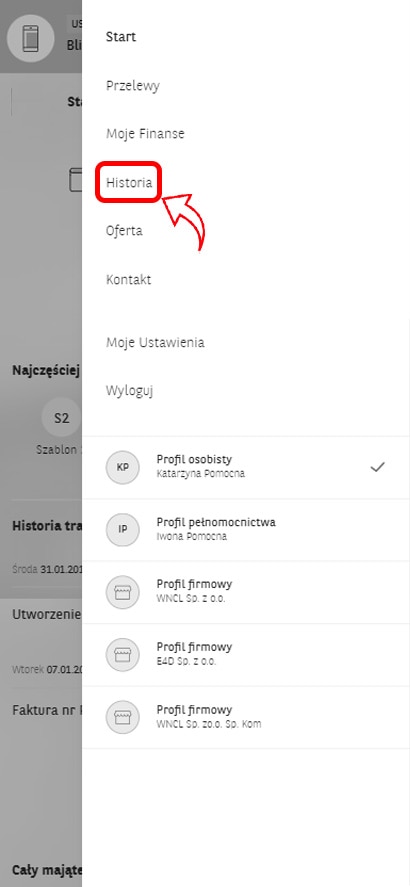Open Przelewy in the side menu

click(x=133, y=86)
